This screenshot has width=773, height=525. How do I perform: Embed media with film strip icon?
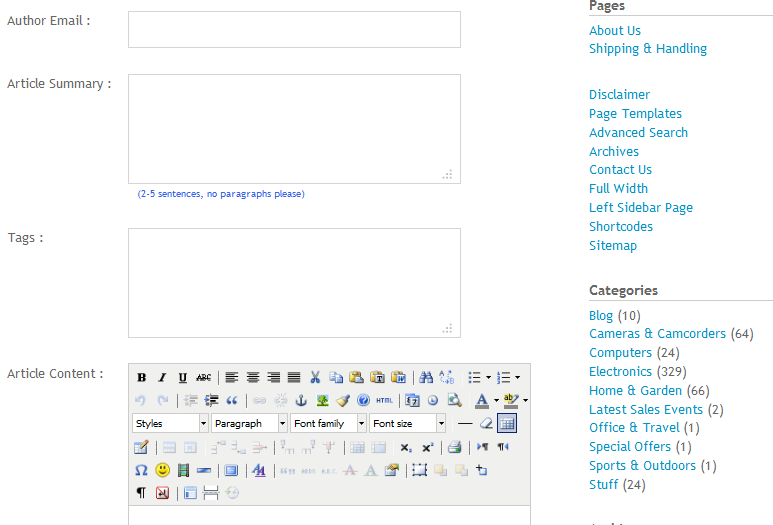tap(183, 470)
